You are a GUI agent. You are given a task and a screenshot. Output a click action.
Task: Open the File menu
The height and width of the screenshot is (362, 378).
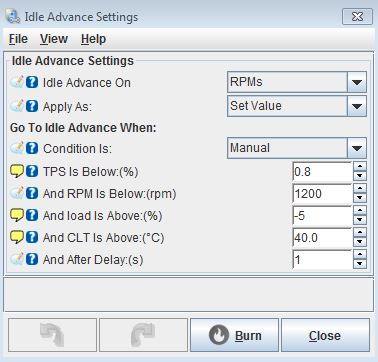point(18,39)
